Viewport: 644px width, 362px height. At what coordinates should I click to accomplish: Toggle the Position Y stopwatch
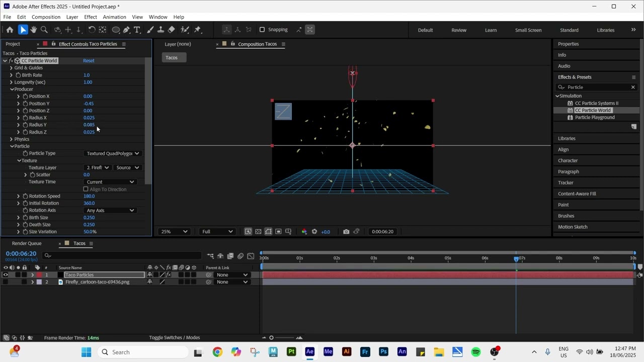(x=25, y=104)
